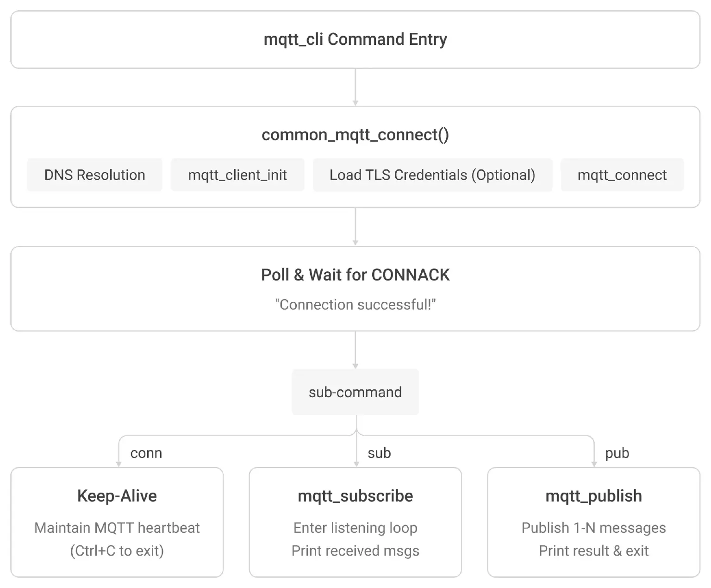Select the "Connection successful!" text
Image resolution: width=711 pixels, height=588 pixels.
[x=355, y=305]
